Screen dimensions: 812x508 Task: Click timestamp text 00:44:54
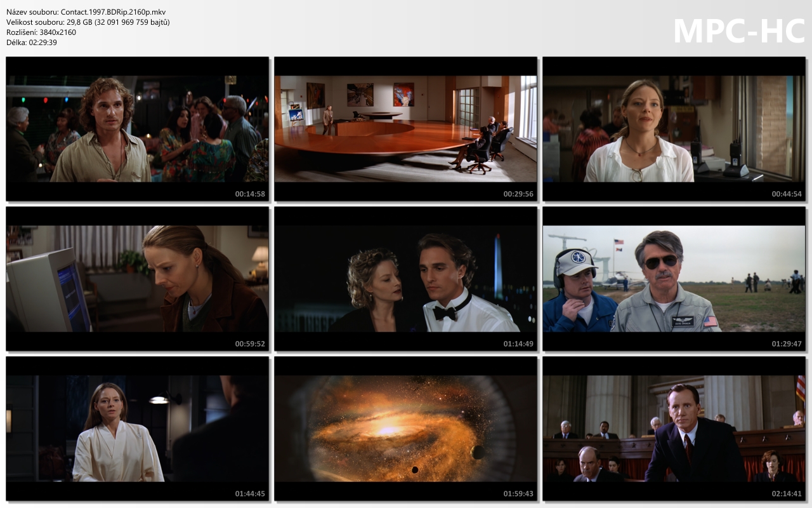tap(787, 194)
